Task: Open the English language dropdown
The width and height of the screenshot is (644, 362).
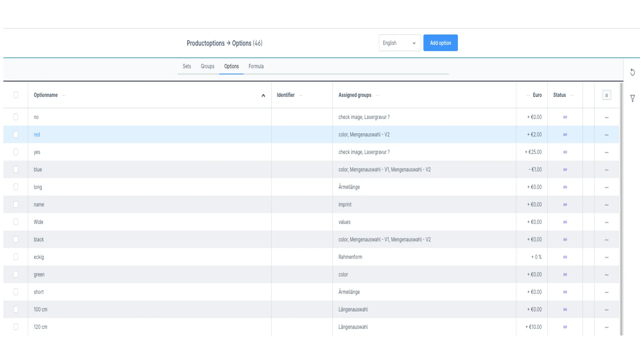Action: coord(399,43)
